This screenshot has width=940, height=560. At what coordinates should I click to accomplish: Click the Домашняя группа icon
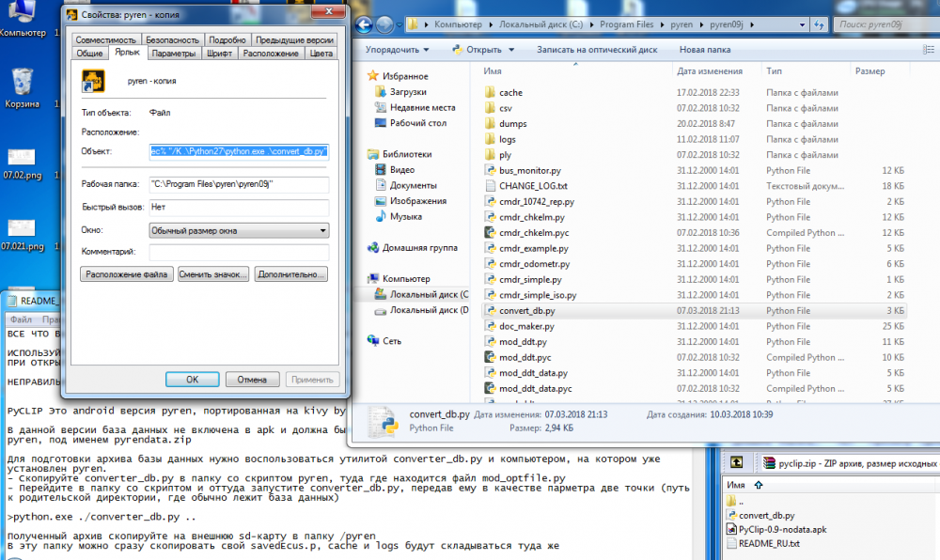373,247
